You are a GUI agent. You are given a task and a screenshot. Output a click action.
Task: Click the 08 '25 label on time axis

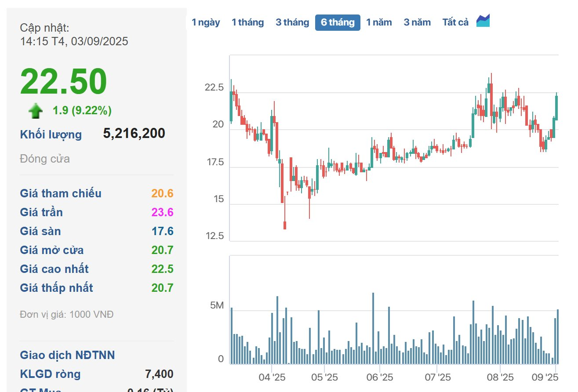coord(500,377)
